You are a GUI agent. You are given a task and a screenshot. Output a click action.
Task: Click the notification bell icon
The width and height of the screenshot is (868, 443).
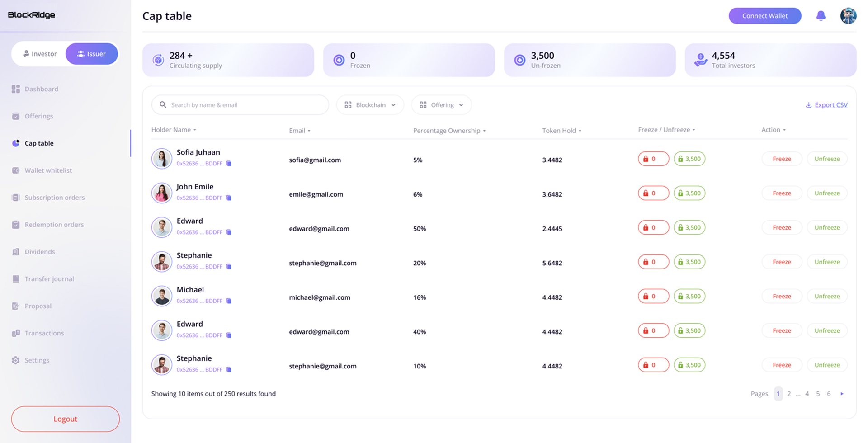[821, 16]
